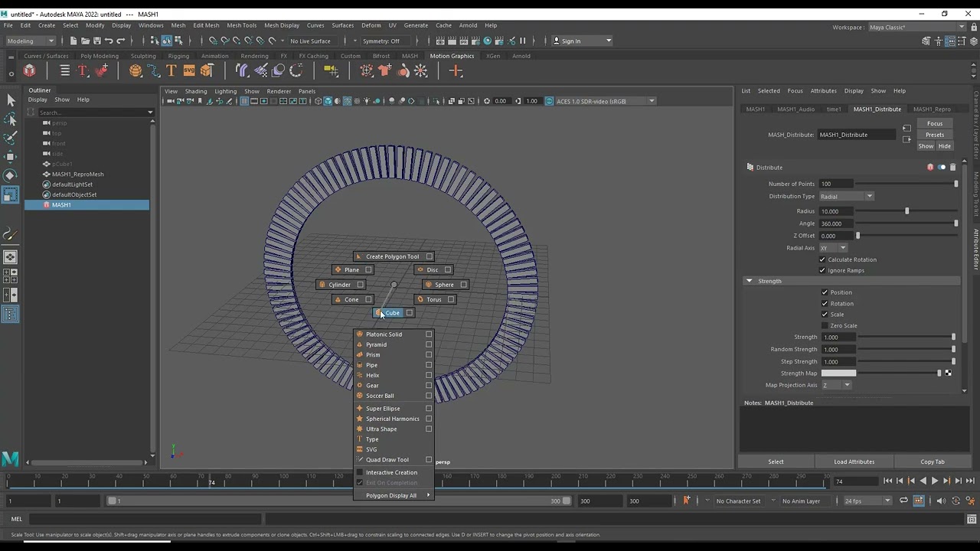Image resolution: width=980 pixels, height=551 pixels.
Task: Select Platonic Solid menu entry
Action: [384, 334]
